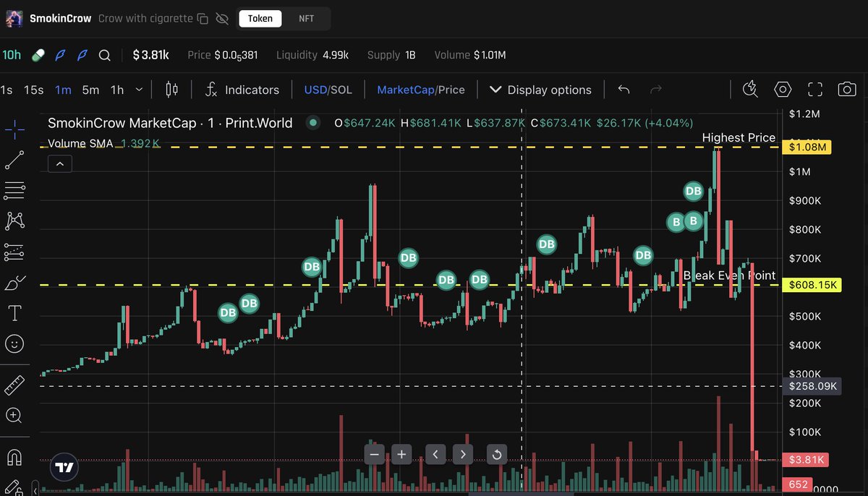Image resolution: width=868 pixels, height=496 pixels.
Task: Select the zoom in magnifier tool
Action: [14, 415]
